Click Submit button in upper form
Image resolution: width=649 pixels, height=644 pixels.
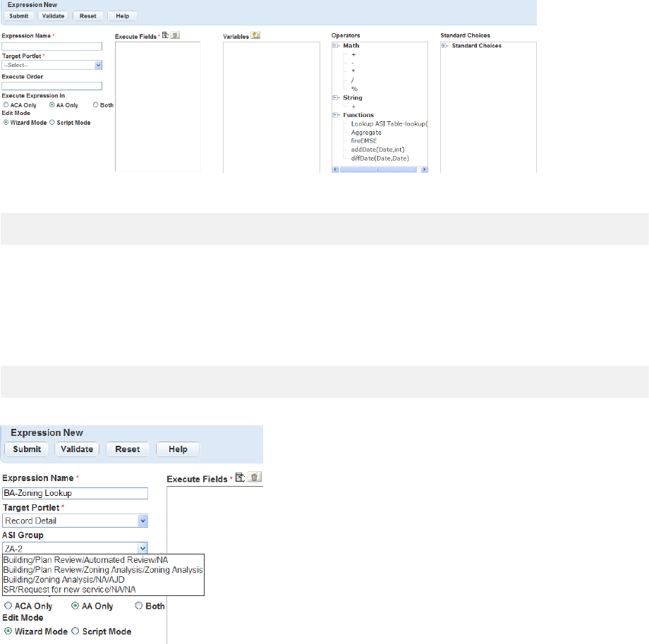(19, 16)
